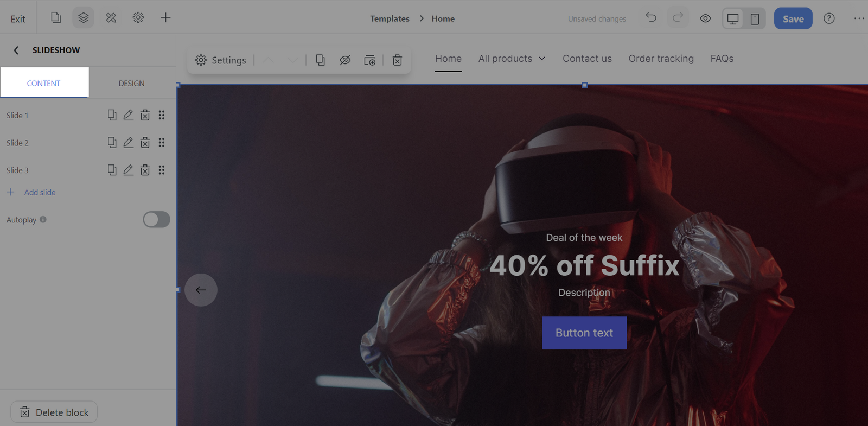Delete Slide 3
868x426 pixels.
(x=145, y=170)
